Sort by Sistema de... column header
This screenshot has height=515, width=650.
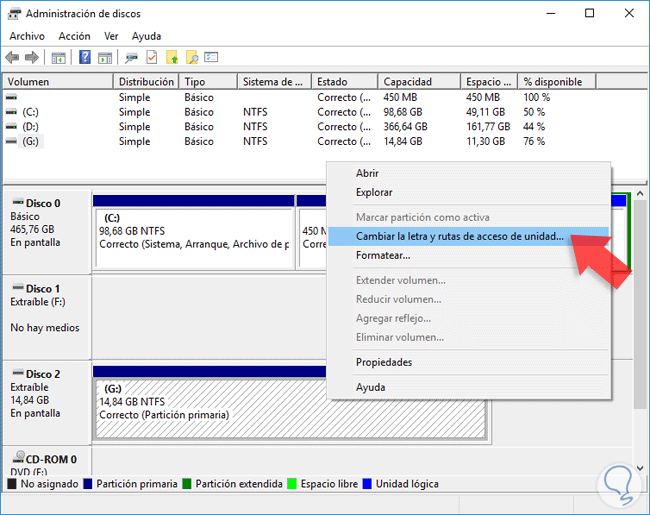[274, 82]
